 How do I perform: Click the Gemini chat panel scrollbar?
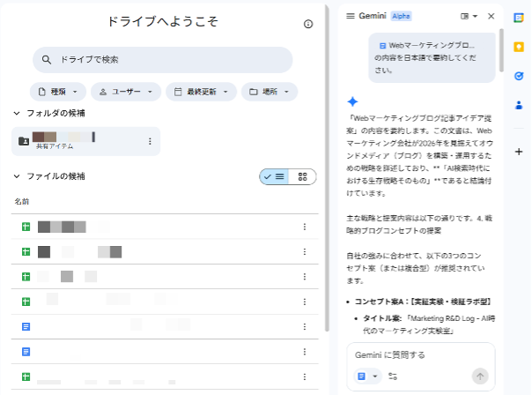(501, 50)
